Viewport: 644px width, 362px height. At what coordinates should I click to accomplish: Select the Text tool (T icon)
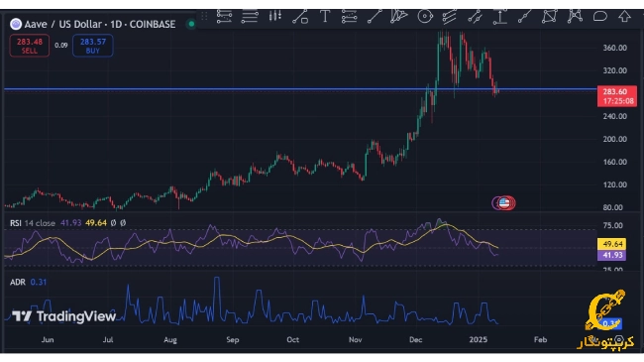click(325, 17)
